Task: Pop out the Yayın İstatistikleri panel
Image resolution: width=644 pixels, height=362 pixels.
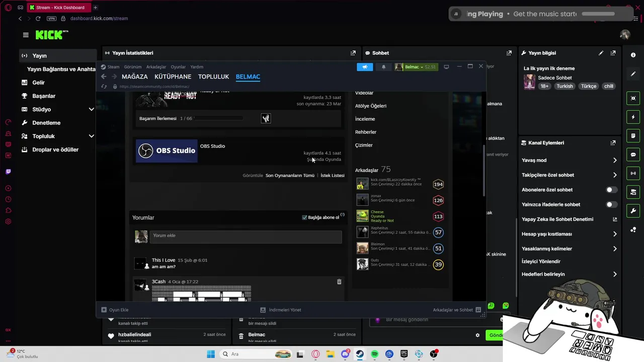Action: [353, 53]
